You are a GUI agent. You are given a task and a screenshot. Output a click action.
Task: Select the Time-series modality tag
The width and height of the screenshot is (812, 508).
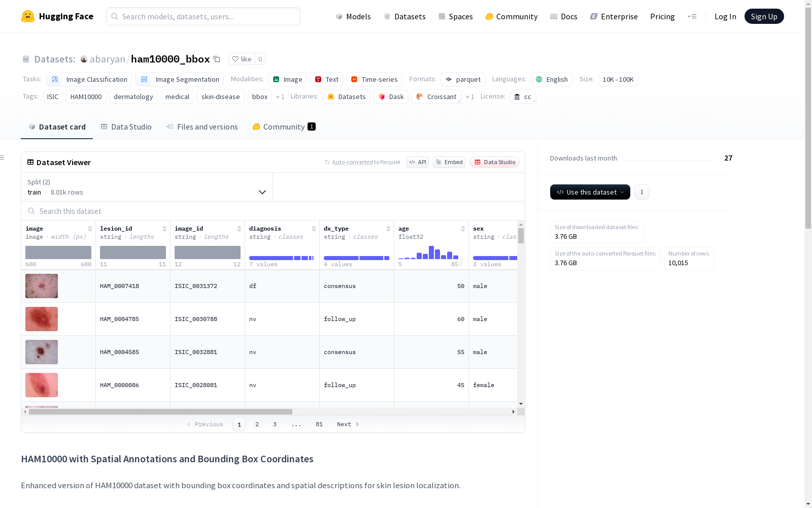(x=374, y=79)
